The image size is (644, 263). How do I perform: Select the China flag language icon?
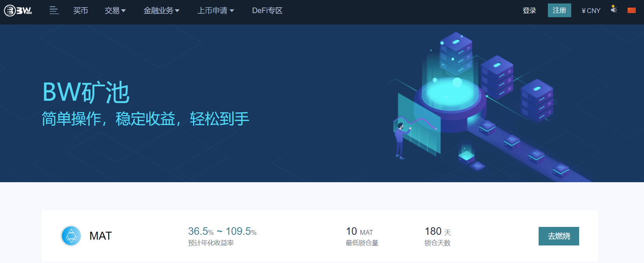(x=631, y=10)
